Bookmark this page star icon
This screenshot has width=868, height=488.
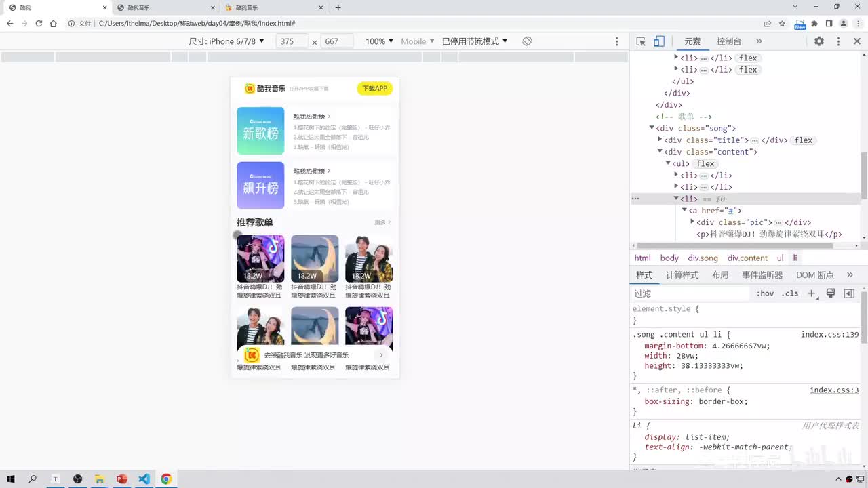tap(782, 24)
